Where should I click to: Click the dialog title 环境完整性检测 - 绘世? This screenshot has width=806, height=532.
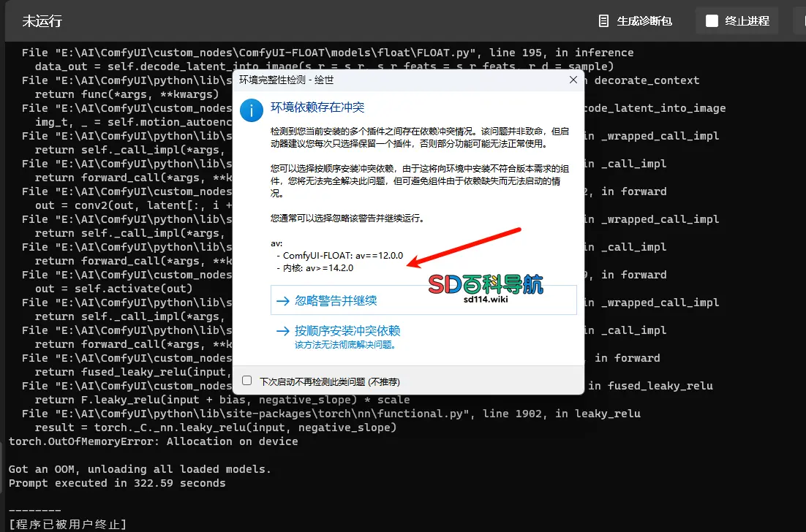[x=286, y=80]
